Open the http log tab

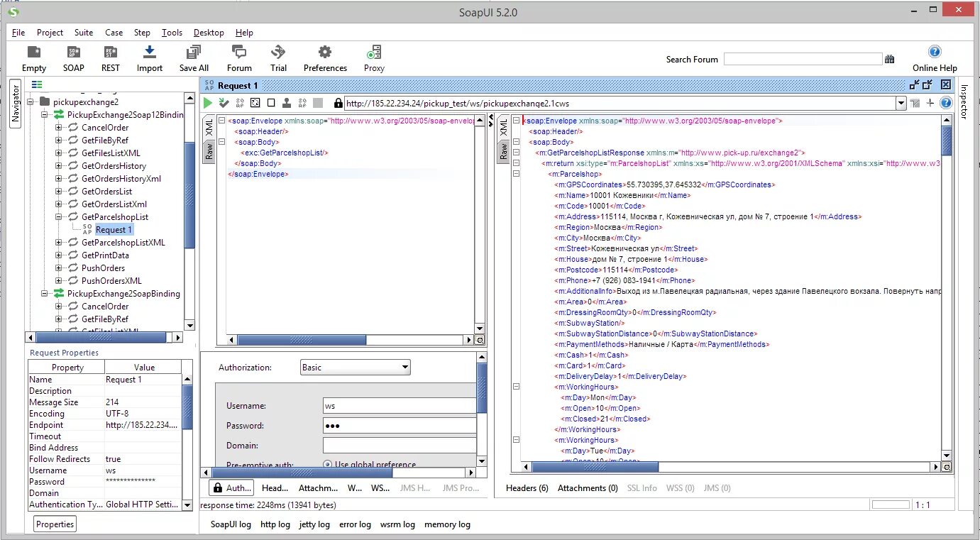[x=275, y=524]
